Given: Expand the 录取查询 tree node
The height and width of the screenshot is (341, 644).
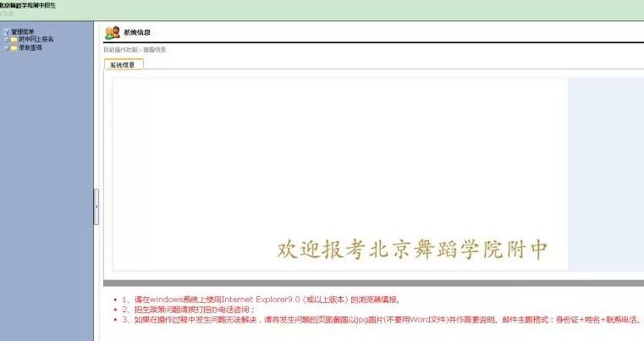Looking at the screenshot, I should [x=6, y=47].
